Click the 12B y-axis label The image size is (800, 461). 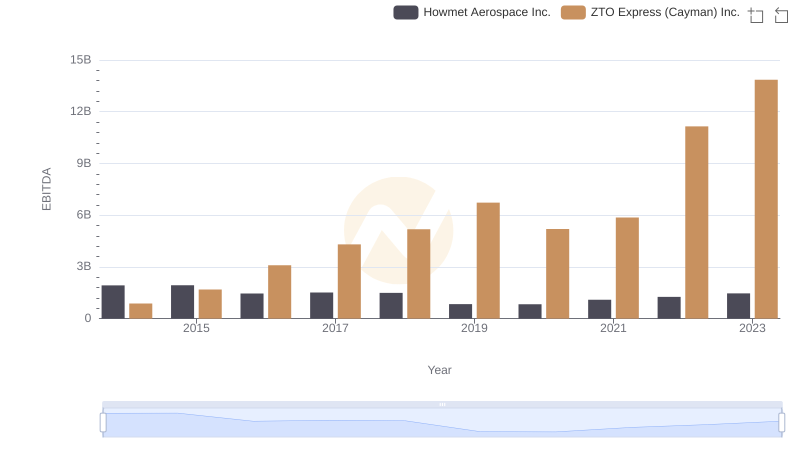81,111
